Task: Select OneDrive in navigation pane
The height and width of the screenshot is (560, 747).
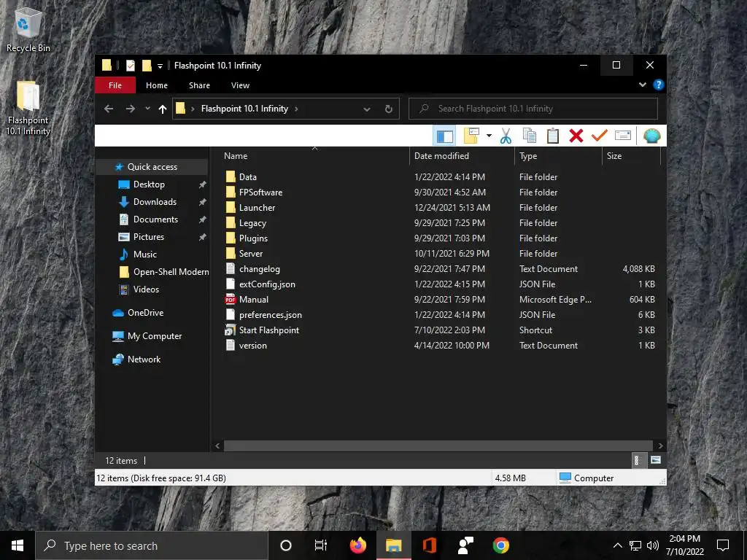Action: coord(145,313)
